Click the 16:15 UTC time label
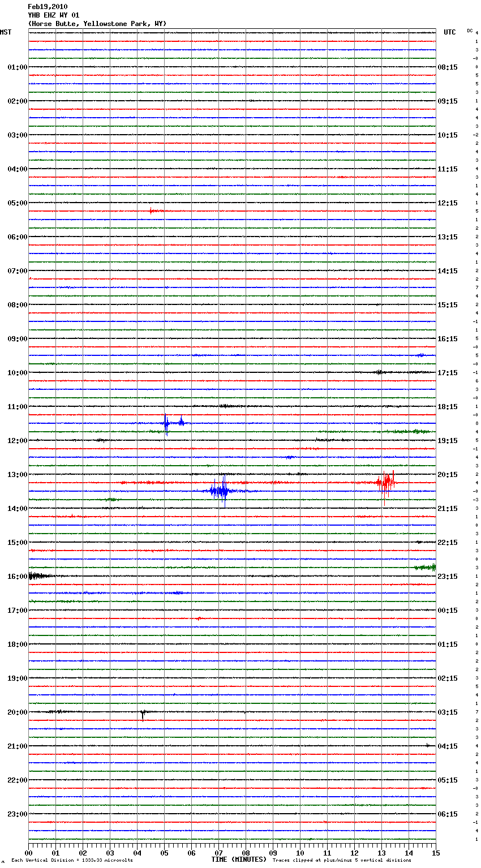This screenshot has height=868, width=481. (448, 339)
